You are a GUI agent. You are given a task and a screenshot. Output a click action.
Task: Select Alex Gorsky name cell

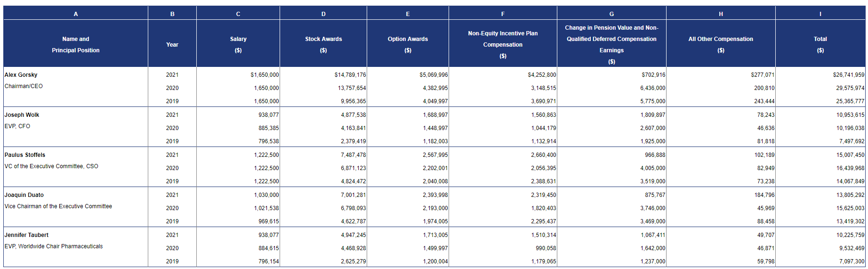21,75
